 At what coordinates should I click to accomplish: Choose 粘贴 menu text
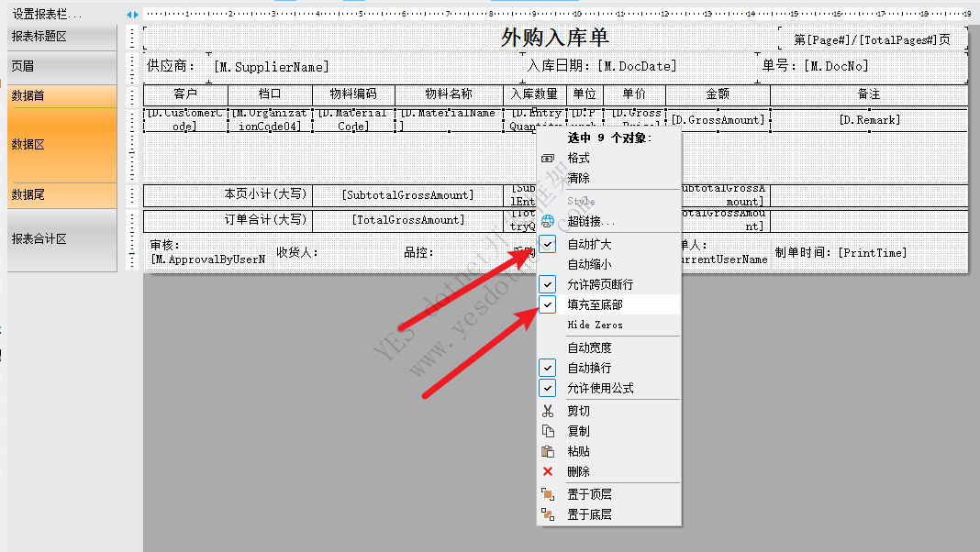pyautogui.click(x=578, y=451)
